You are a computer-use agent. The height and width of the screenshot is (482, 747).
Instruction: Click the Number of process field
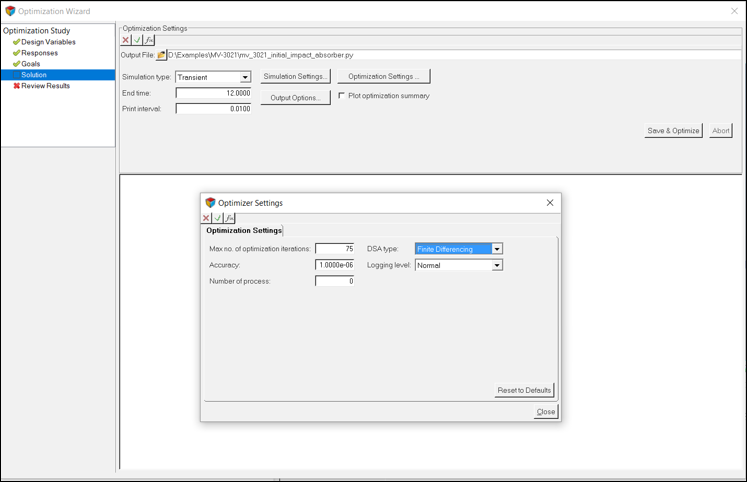(x=334, y=281)
